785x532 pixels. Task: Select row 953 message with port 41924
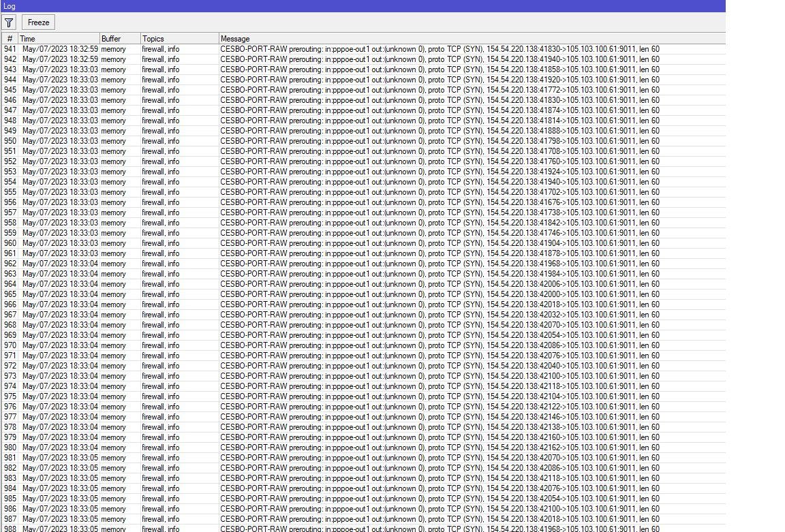tap(440, 172)
